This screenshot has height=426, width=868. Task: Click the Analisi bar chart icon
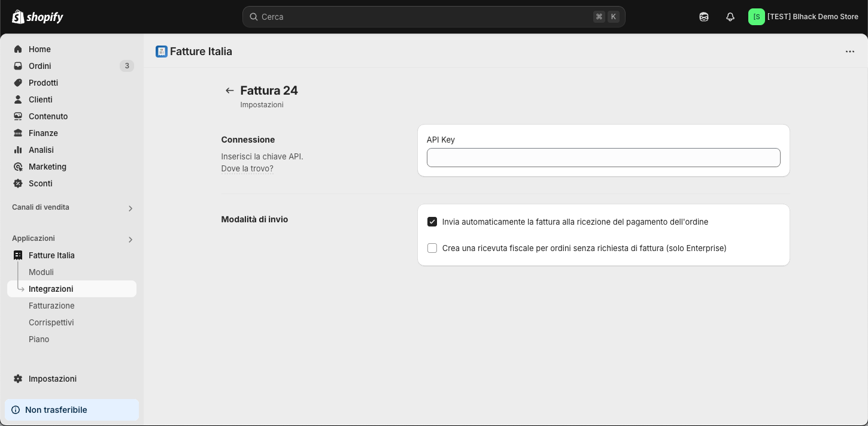(18, 150)
